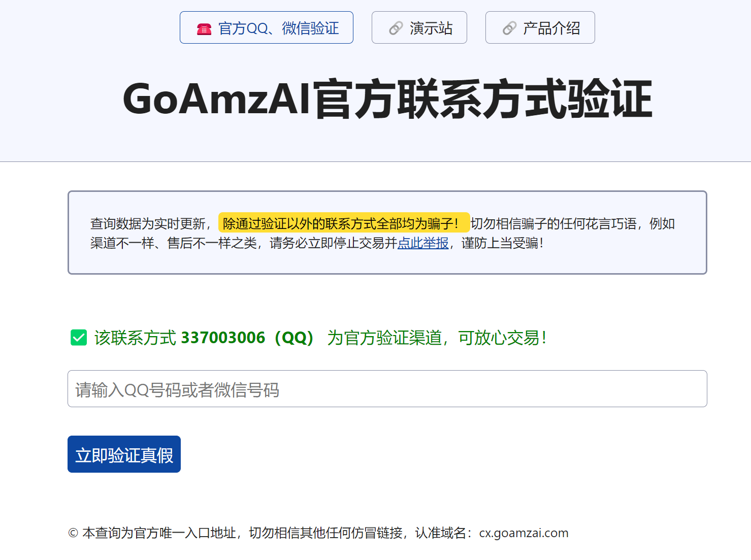This screenshot has width=751, height=560.
Task: Click the 立即验证真假 verify button
Action: click(124, 454)
